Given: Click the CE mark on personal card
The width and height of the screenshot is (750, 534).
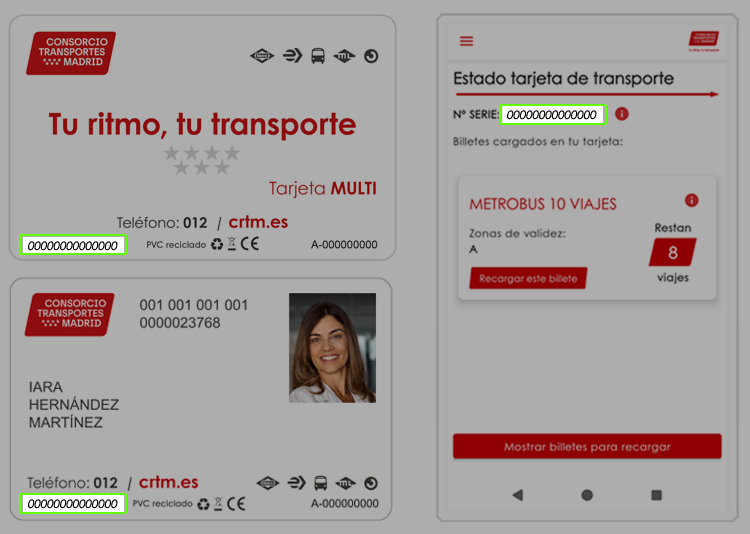Looking at the screenshot, I should click(x=236, y=503).
